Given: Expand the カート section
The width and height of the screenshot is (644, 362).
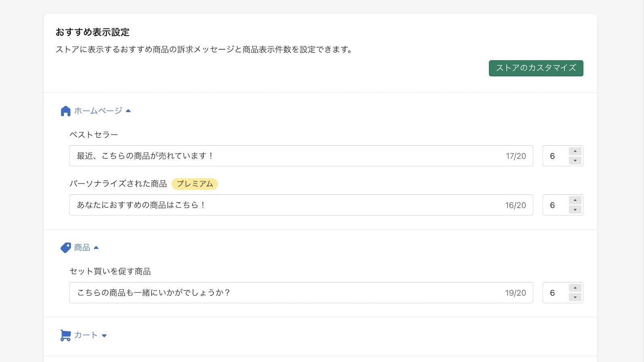Looking at the screenshot, I should 105,335.
